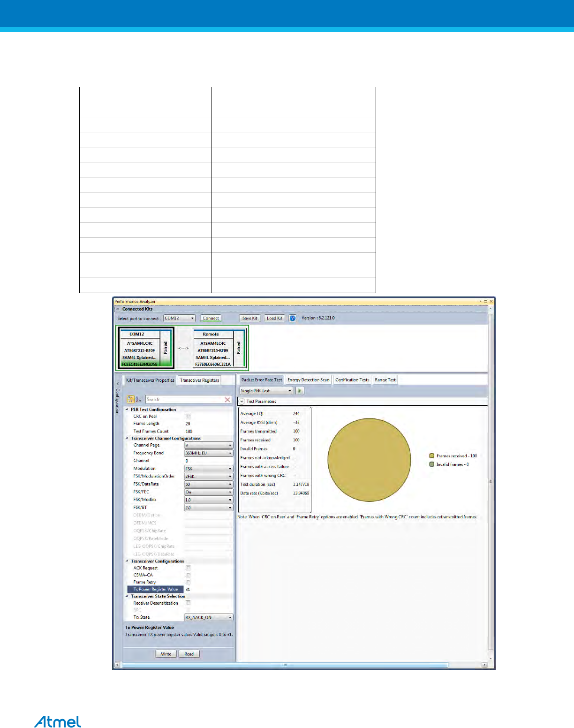Collapse Transceiver Channel Configurations group

point(127,438)
